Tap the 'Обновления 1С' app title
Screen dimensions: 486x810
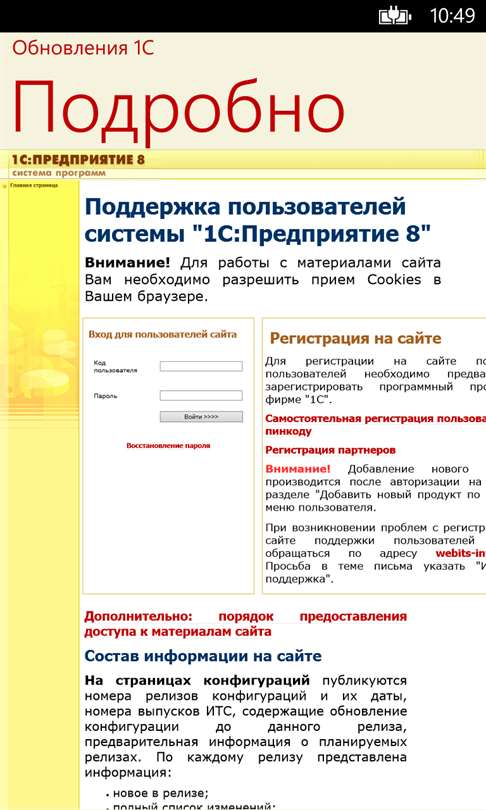click(83, 48)
